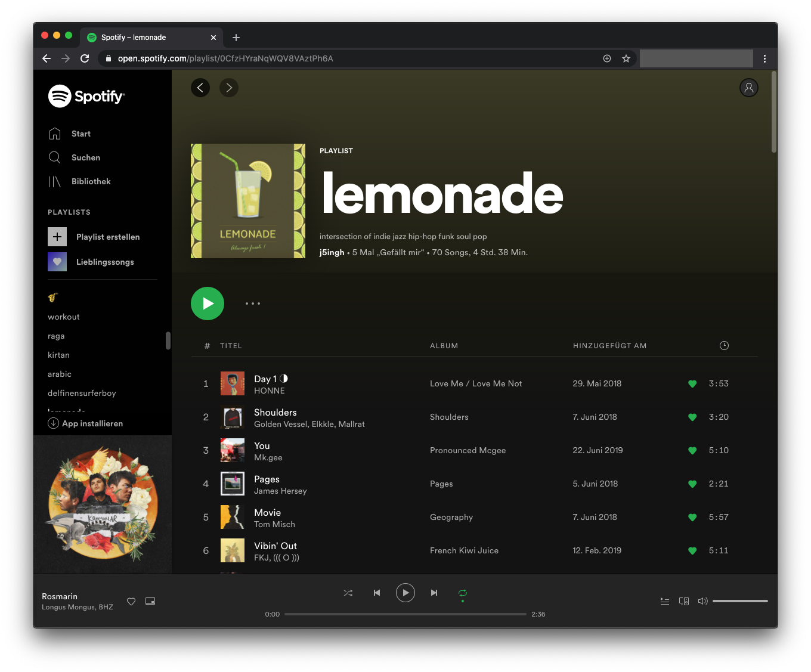Sort by duration clock icon
Image resolution: width=811 pixels, height=672 pixels.
click(x=724, y=346)
